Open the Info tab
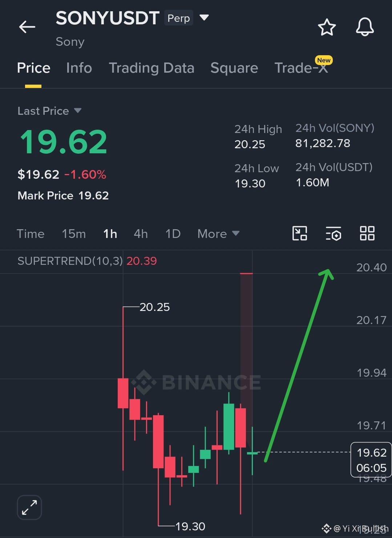The image size is (392, 538). tap(79, 68)
